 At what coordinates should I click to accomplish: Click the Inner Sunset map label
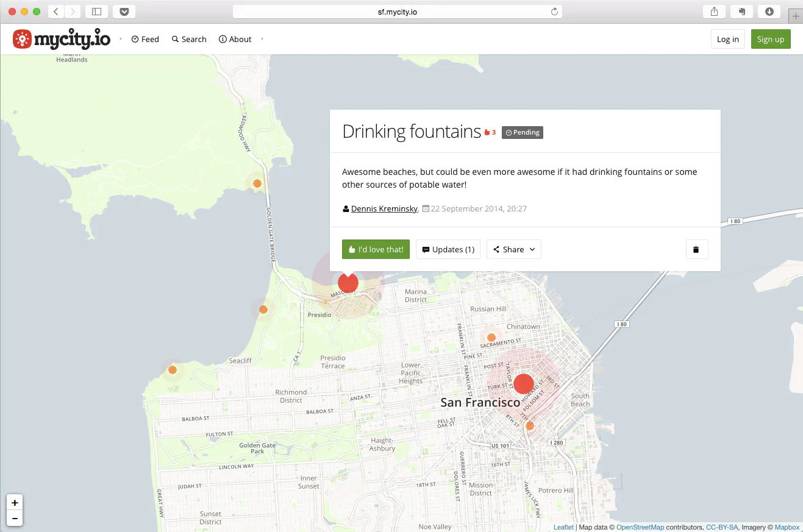coord(309,482)
